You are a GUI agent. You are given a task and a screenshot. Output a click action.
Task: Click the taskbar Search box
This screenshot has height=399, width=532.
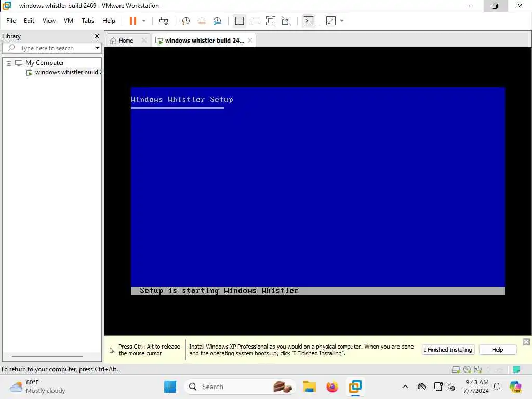coord(240,387)
